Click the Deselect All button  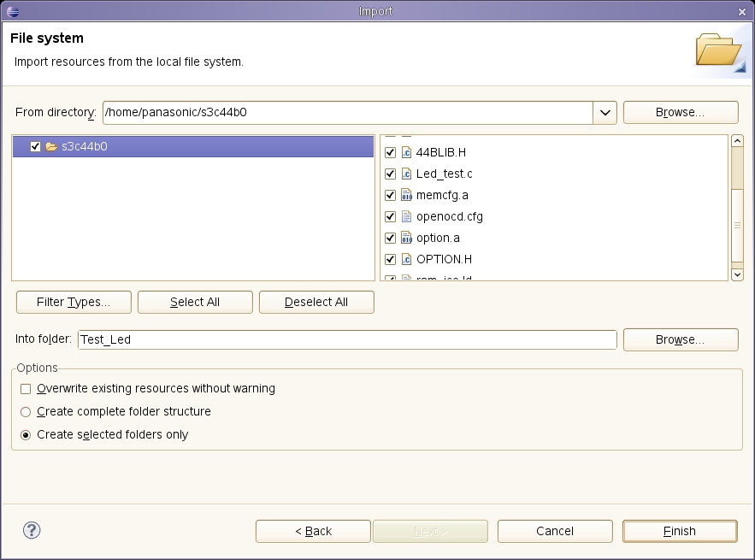[316, 302]
